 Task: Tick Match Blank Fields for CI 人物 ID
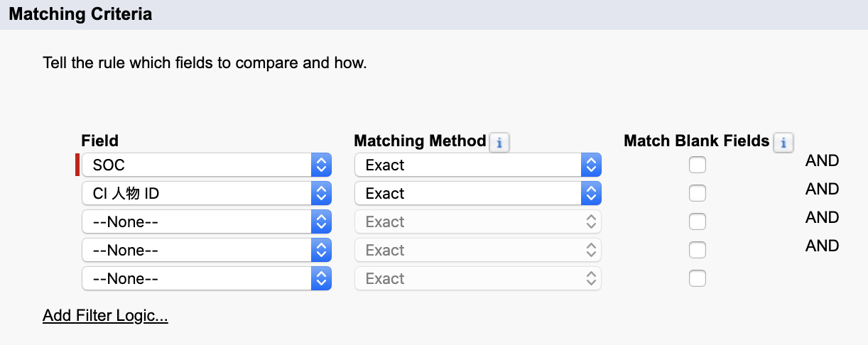(698, 194)
